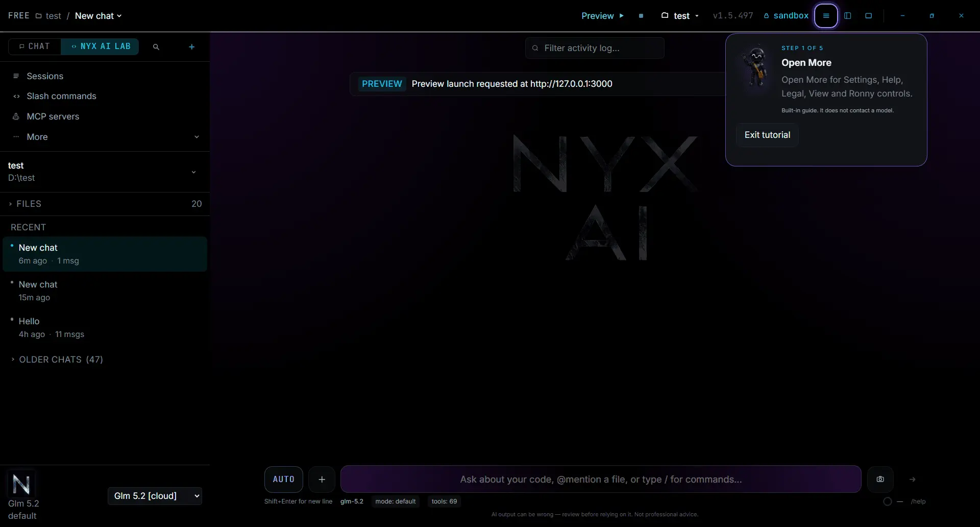This screenshot has width=980, height=527.
Task: Click the single pane layout icon
Action: 869,16
